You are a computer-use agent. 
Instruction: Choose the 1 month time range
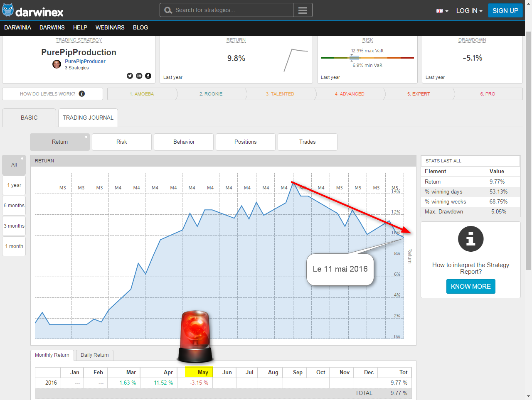[x=14, y=246]
